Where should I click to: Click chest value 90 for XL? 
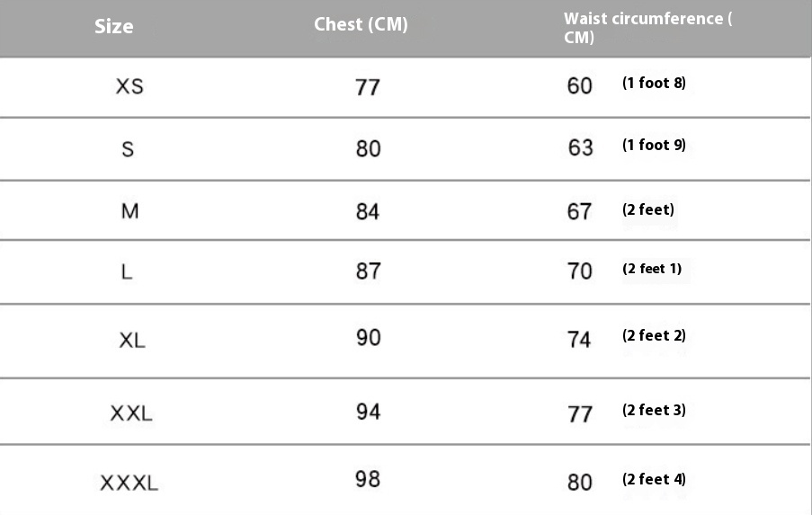click(x=368, y=337)
